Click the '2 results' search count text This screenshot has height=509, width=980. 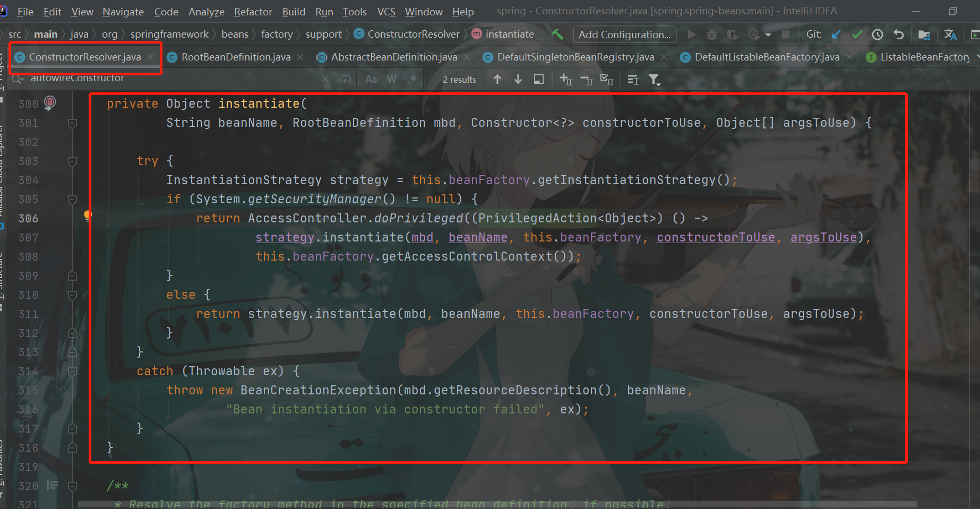(x=459, y=80)
